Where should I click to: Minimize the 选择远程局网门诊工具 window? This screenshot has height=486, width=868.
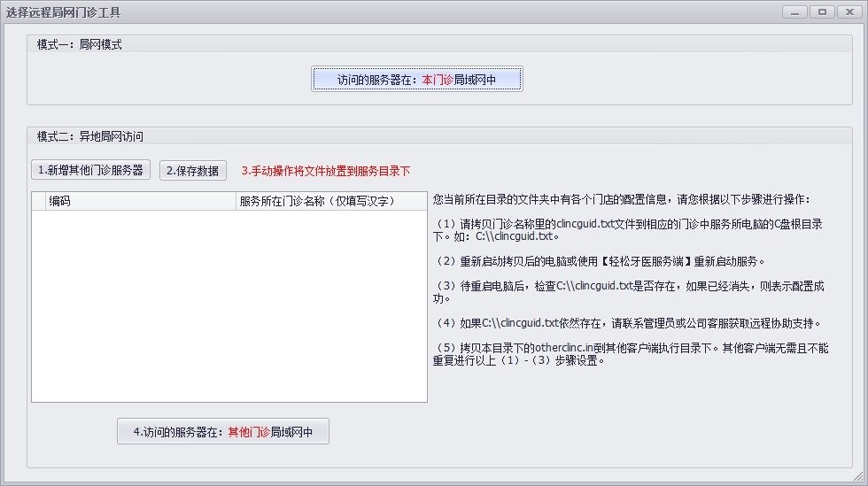point(794,12)
